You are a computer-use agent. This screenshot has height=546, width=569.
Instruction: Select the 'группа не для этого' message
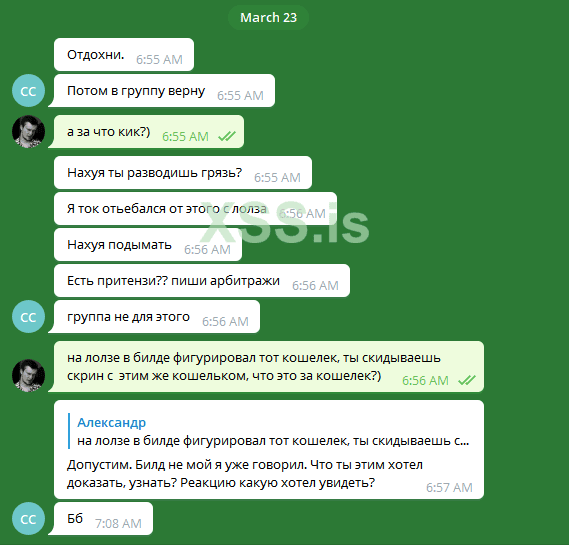pyautogui.click(x=156, y=317)
